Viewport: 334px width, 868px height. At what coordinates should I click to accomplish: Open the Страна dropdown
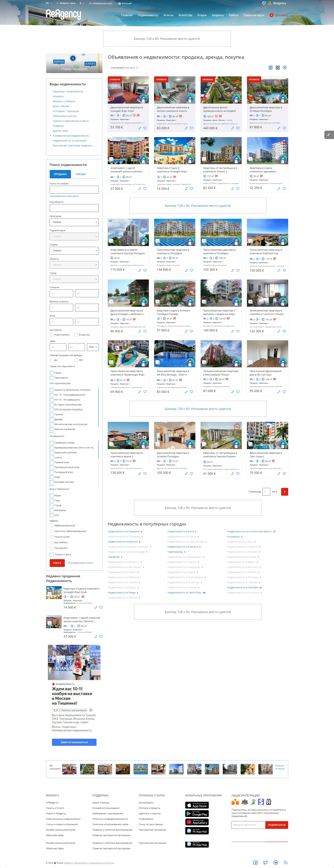pyautogui.click(x=74, y=251)
